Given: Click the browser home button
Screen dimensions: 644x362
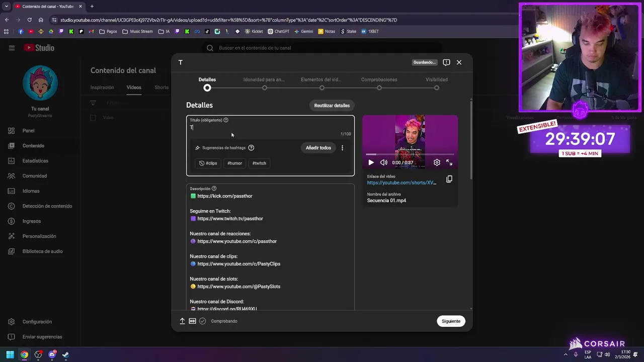Looking at the screenshot, I should [x=41, y=20].
